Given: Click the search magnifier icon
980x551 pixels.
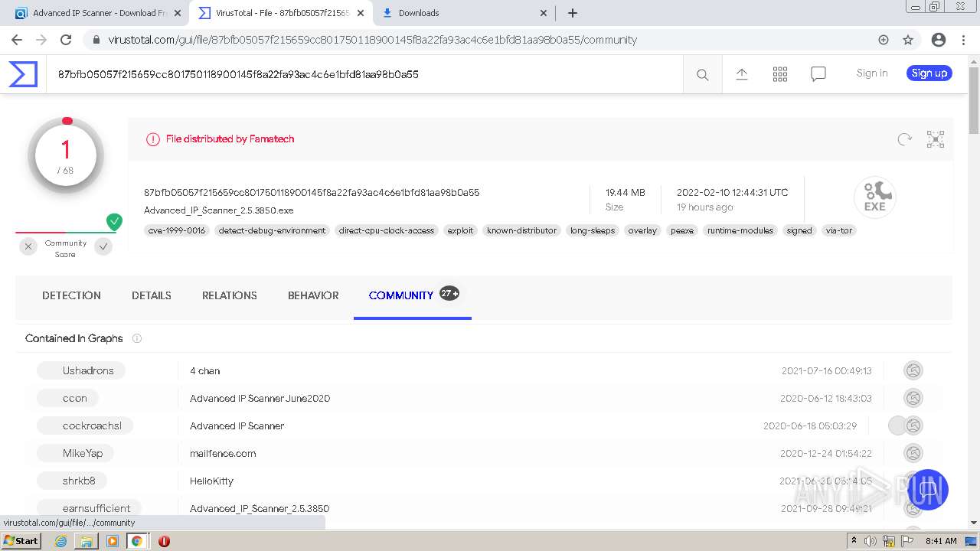Looking at the screenshot, I should (x=702, y=74).
